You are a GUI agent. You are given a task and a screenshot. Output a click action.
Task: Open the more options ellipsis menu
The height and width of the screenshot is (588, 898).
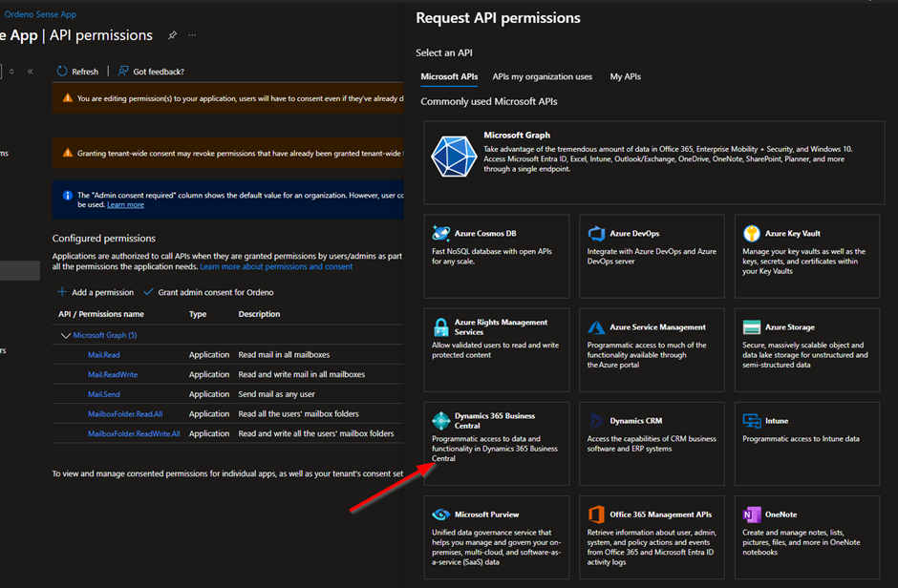point(192,35)
